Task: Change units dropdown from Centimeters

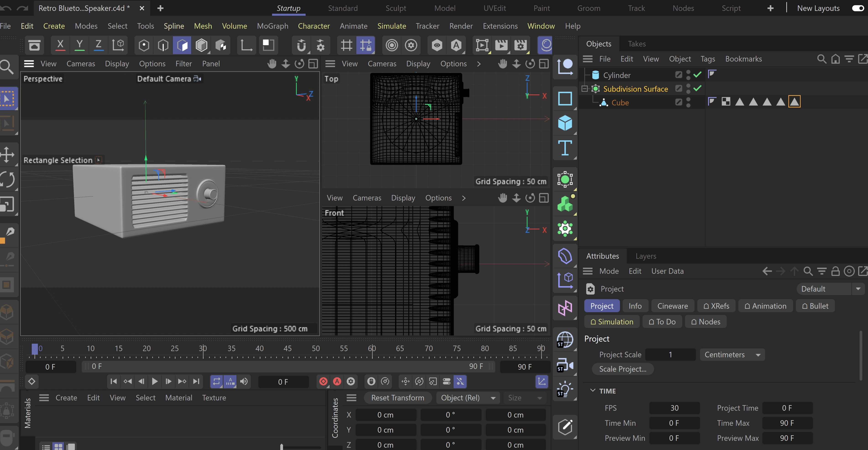Action: [732, 354]
